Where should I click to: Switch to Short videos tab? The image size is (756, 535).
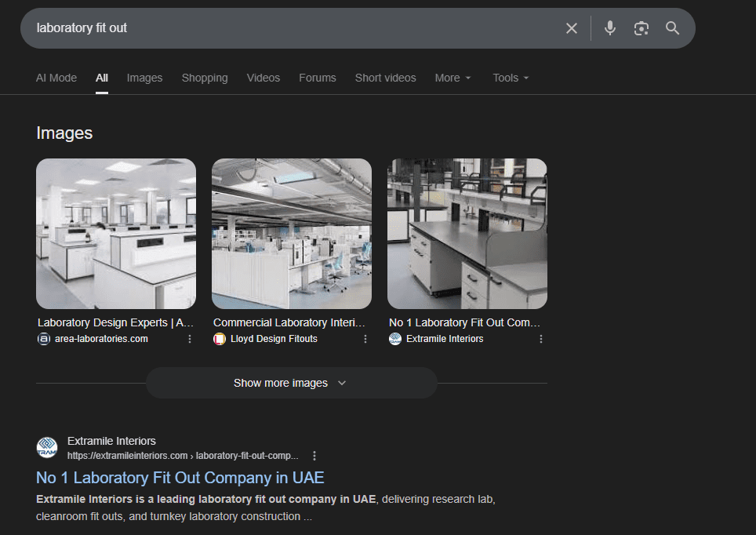pyautogui.click(x=385, y=78)
